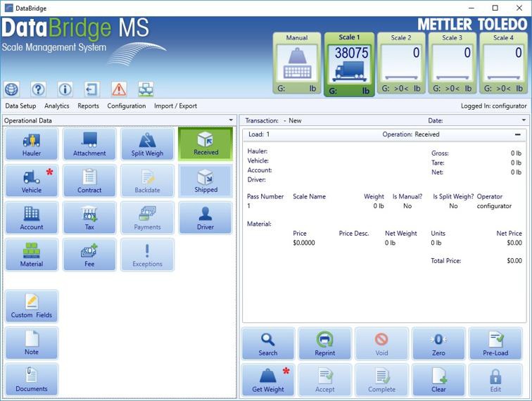Open the Vehicle selection button
The image size is (532, 401).
[32, 181]
